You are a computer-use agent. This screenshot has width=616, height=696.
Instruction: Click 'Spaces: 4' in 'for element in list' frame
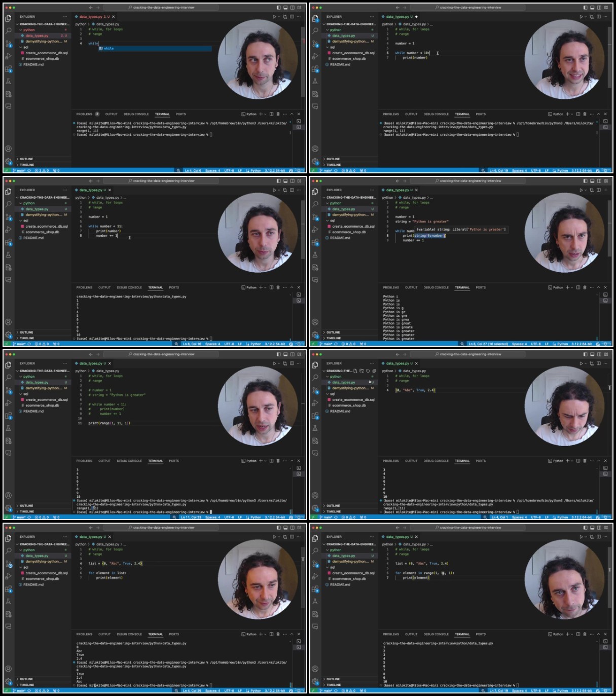pos(212,690)
